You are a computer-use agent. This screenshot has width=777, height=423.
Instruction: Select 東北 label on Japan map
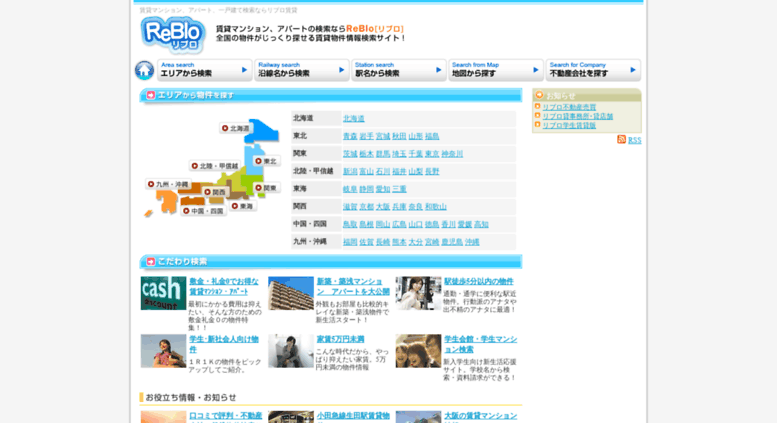(266, 161)
